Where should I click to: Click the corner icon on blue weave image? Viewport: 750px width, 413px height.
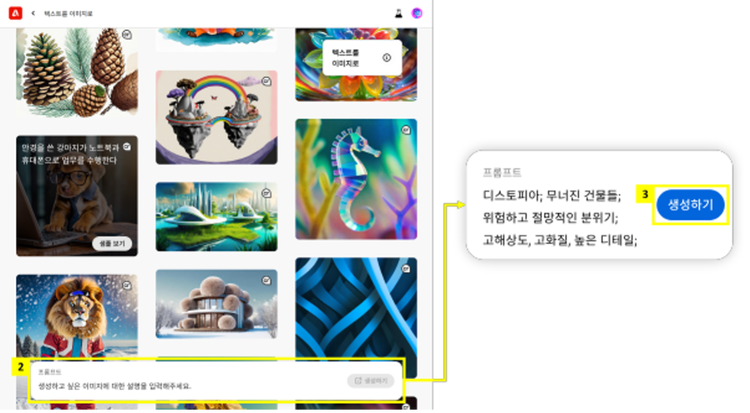pos(406,268)
